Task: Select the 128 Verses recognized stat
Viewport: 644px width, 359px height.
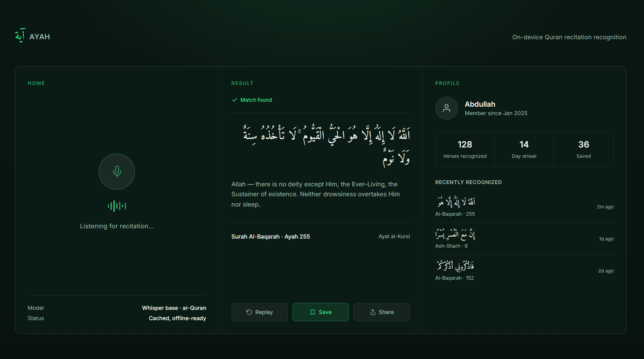Action: 465,149
